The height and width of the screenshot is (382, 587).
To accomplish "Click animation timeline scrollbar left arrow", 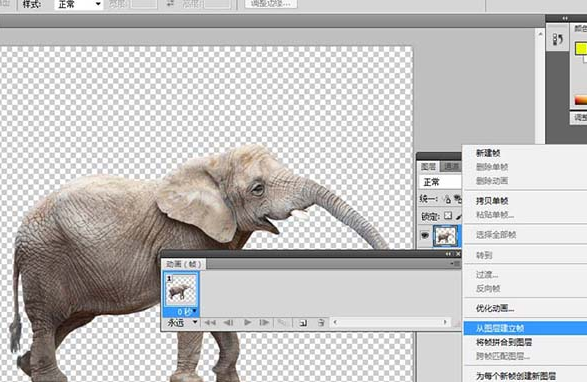I will point(335,322).
